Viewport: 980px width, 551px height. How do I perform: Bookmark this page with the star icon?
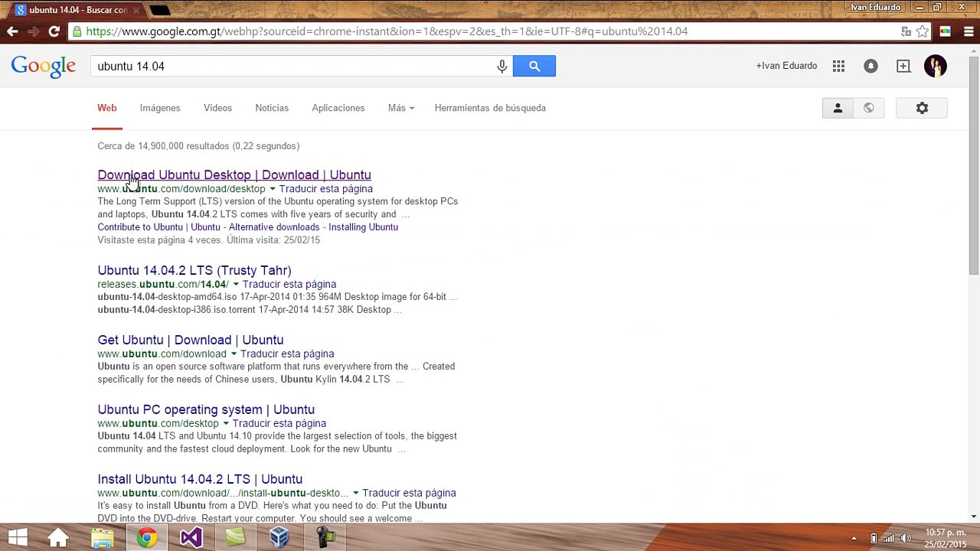[923, 31]
